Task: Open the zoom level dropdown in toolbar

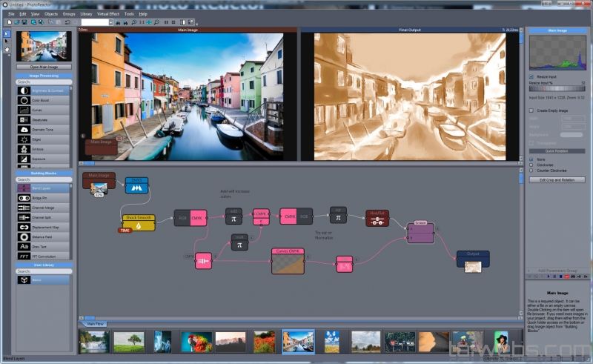Action: pyautogui.click(x=110, y=22)
